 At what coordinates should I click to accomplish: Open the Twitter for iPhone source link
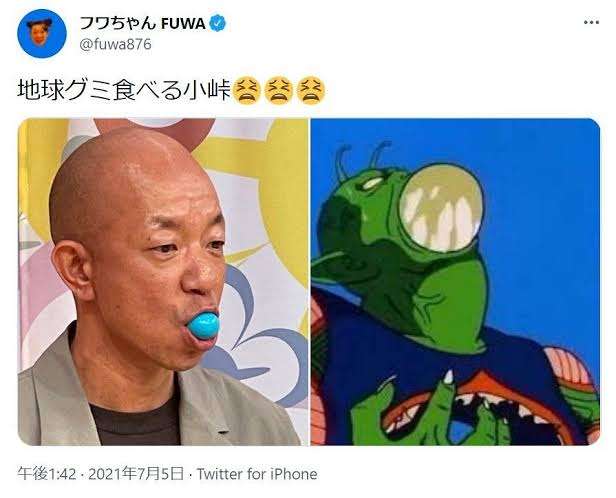pos(257,474)
